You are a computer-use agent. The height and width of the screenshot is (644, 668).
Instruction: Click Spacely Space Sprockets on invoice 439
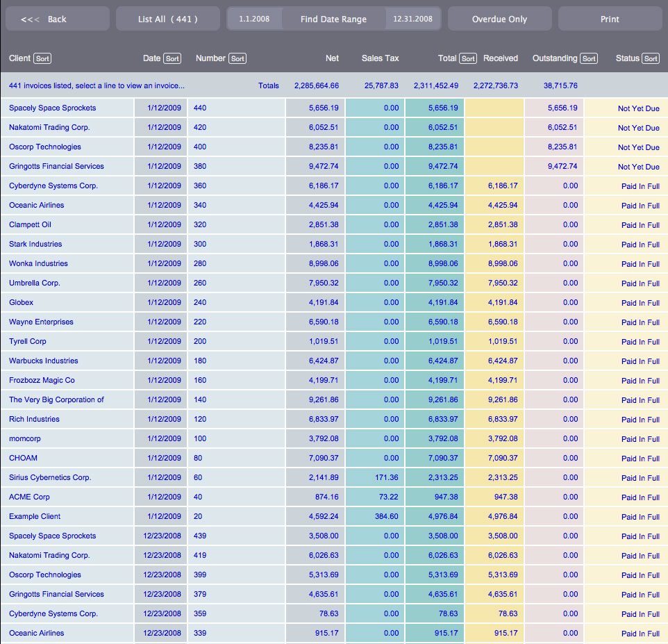pos(52,536)
